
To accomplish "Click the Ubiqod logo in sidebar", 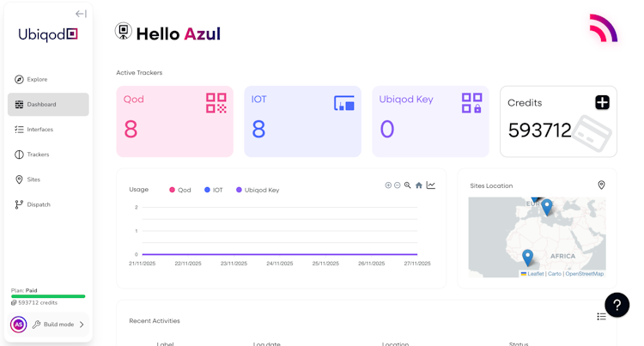I will 48,34.
